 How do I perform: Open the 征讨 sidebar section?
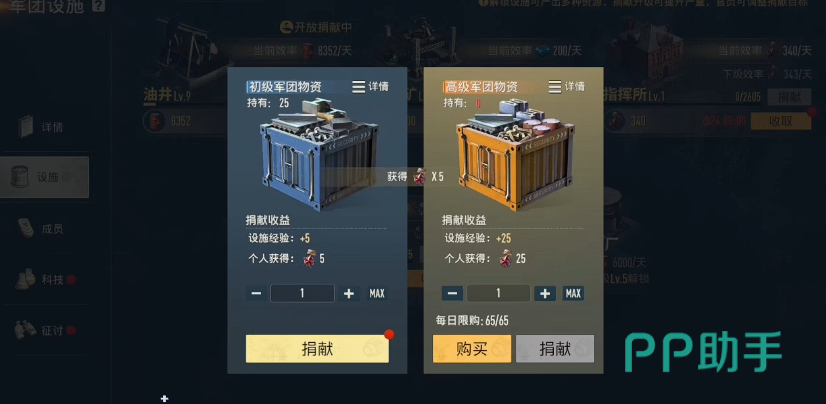pos(44,330)
